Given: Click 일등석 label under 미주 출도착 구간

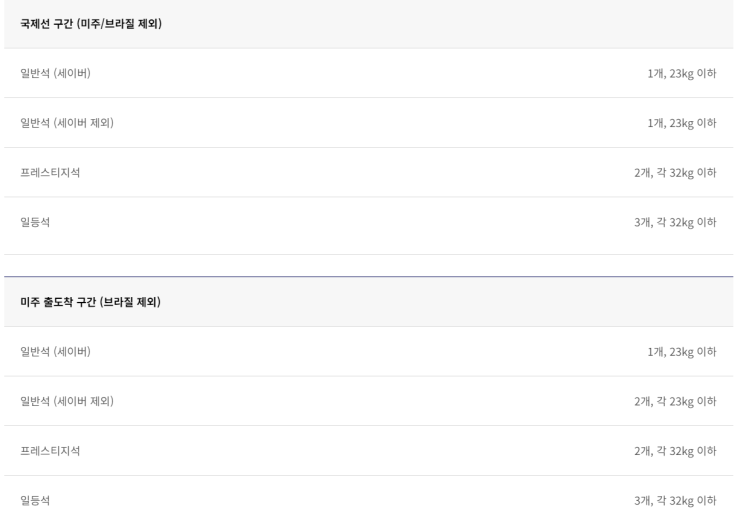Looking at the screenshot, I should 35,500.
